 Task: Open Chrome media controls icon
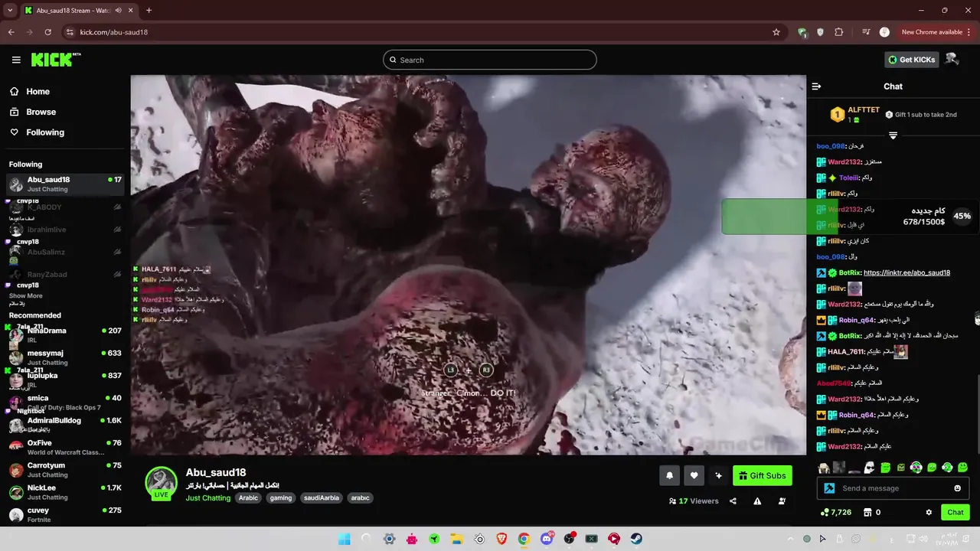point(866,32)
